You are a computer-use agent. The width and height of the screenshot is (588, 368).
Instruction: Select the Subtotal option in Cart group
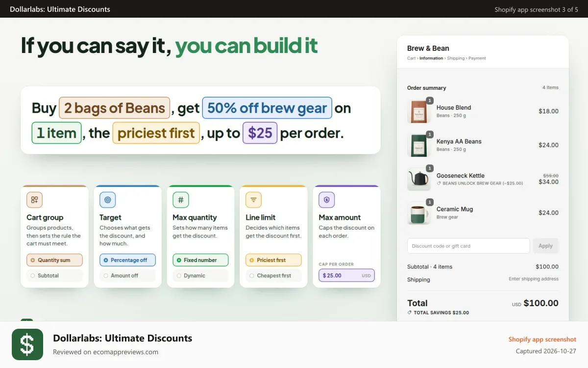[54, 276]
